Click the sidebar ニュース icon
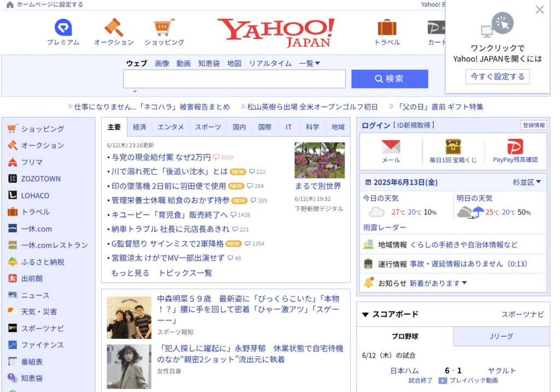 coord(13,295)
